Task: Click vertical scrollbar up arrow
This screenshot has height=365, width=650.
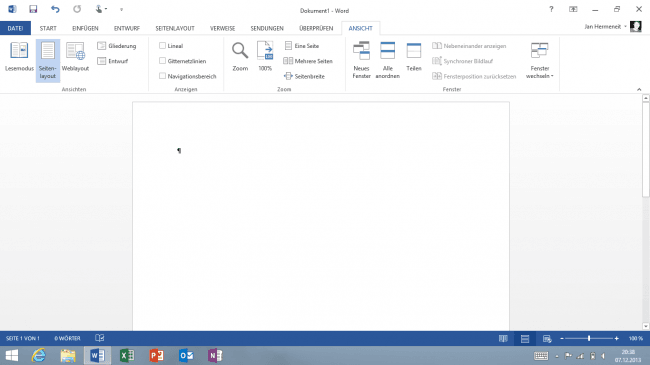Action: click(645, 98)
